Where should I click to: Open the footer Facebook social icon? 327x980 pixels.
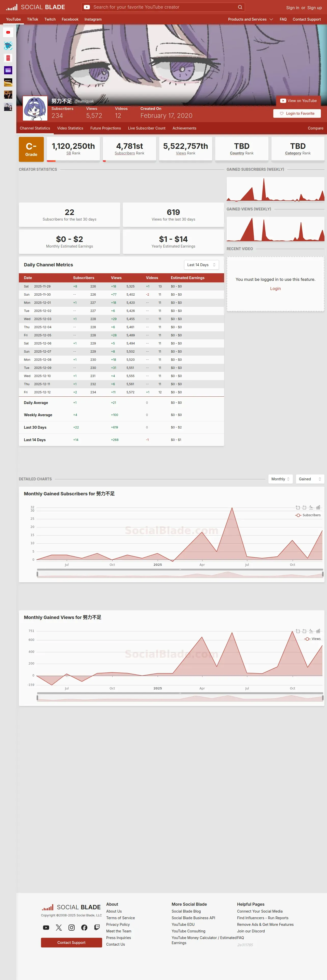84,928
